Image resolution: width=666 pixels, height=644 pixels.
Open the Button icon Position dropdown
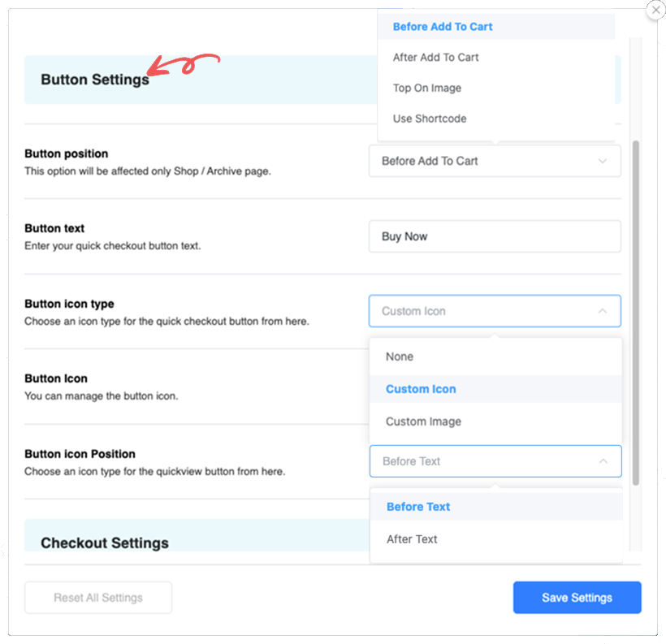(495, 460)
